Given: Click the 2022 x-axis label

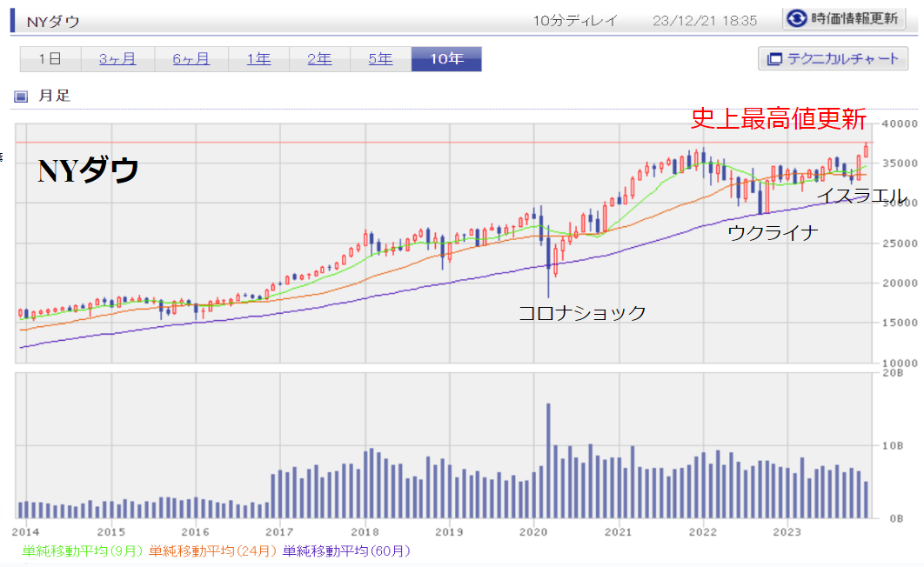Looking at the screenshot, I should (703, 532).
